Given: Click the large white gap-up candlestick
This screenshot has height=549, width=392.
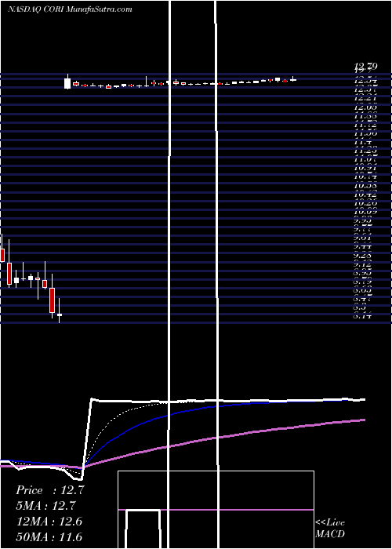Looking at the screenshot, I should [67, 83].
